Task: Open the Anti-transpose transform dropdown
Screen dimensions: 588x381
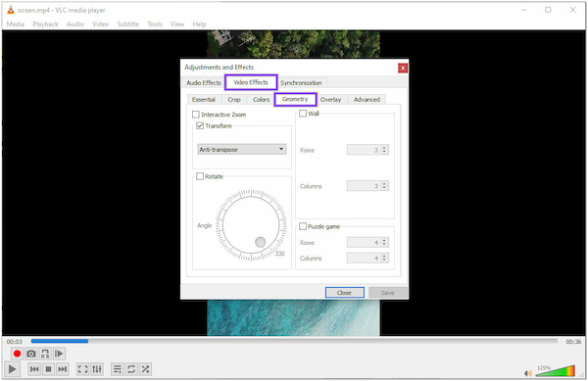Action: [242, 150]
